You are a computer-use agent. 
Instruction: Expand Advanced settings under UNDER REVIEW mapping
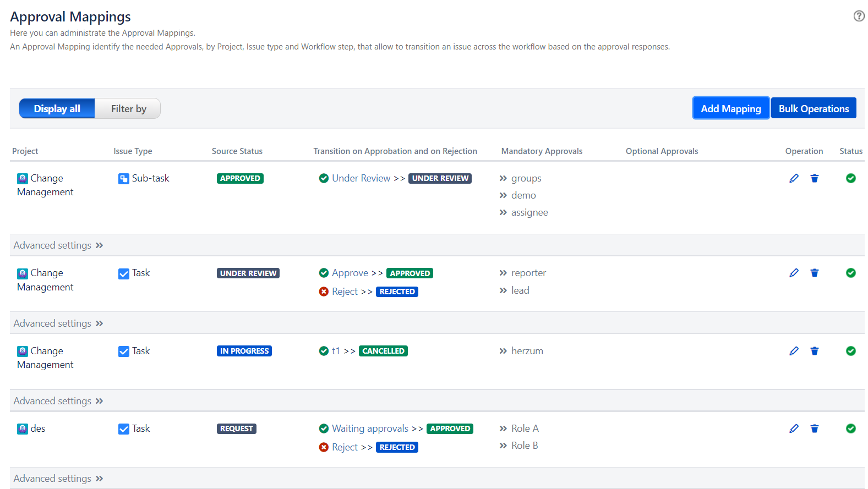[x=58, y=323]
